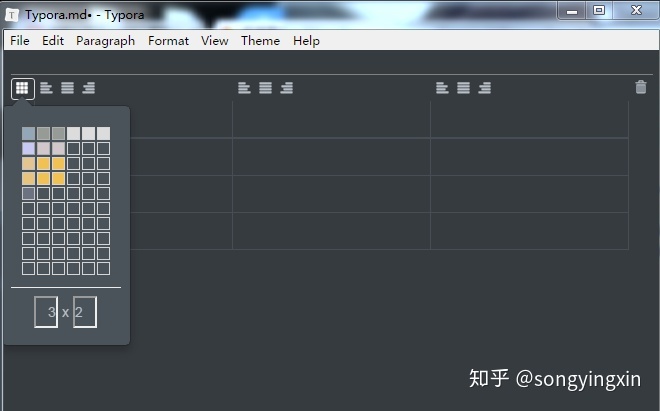The height and width of the screenshot is (411, 660).
Task: Open the View menu
Action: [x=215, y=41]
